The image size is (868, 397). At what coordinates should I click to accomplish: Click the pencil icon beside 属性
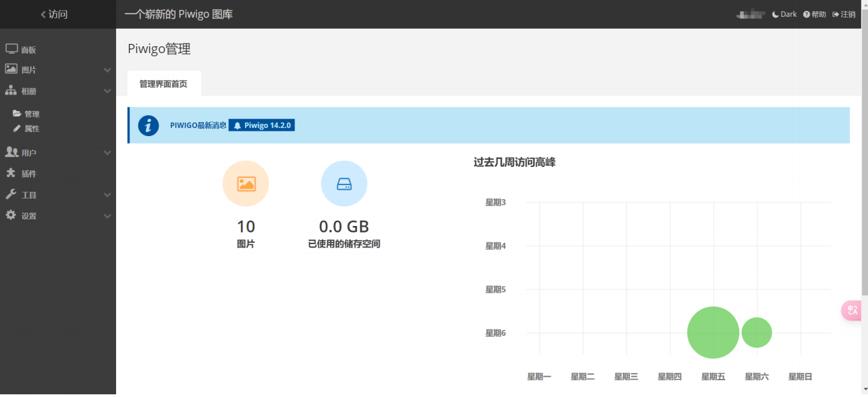(17, 128)
